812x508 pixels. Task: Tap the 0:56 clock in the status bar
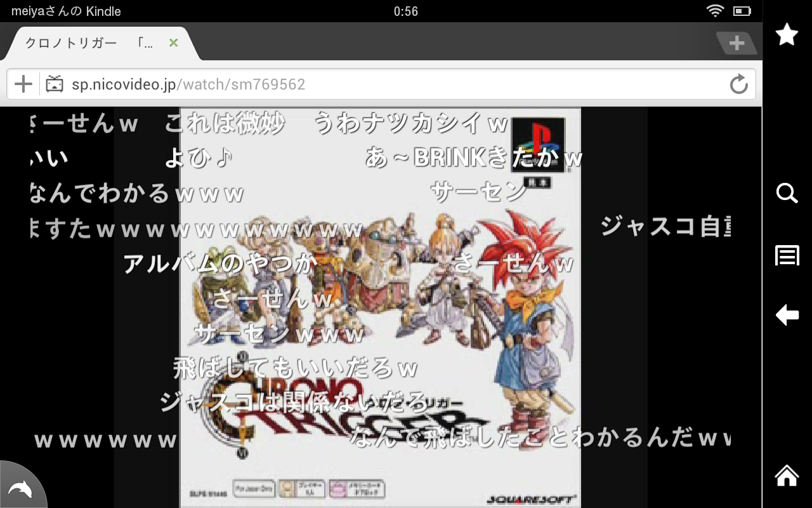405,11
